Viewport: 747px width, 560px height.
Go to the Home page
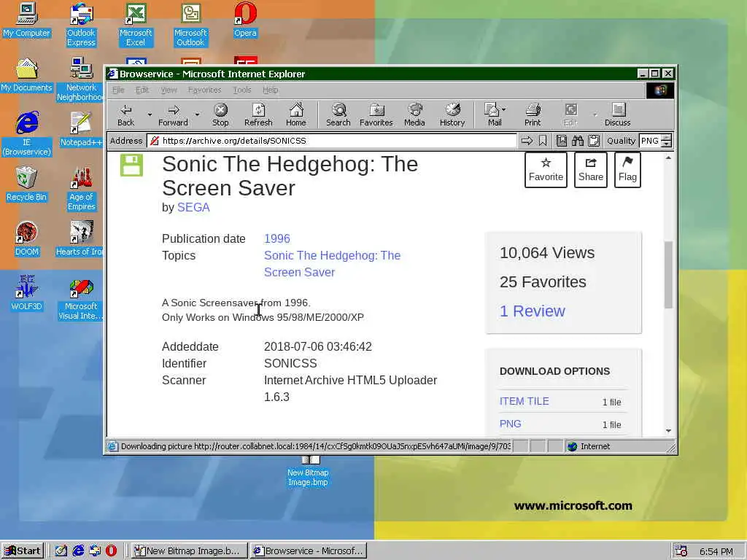(x=296, y=115)
